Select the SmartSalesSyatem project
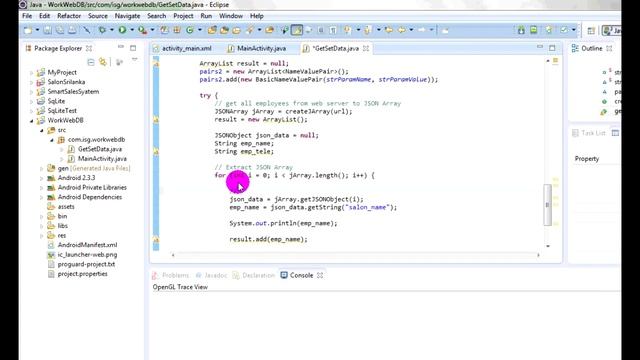 pos(73,92)
